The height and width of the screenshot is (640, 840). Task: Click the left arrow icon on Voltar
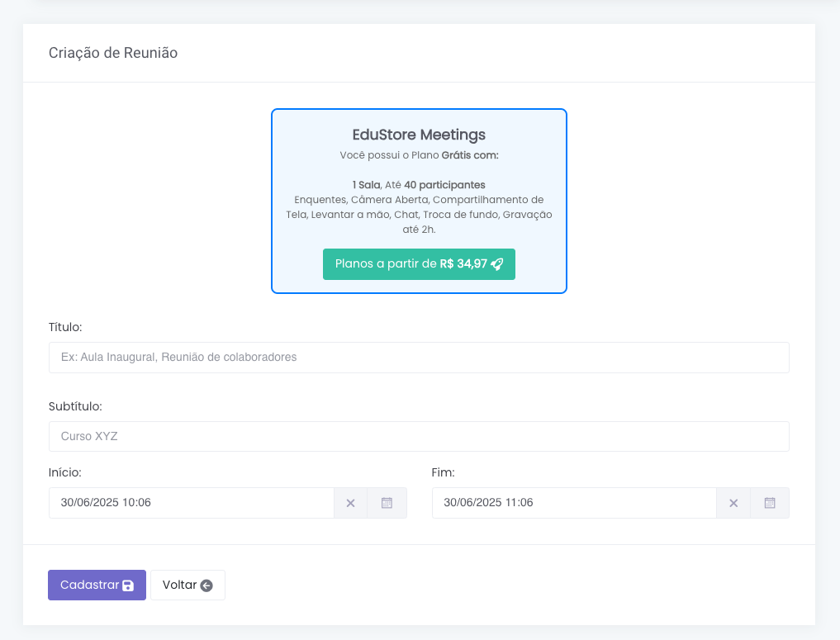pos(206,585)
